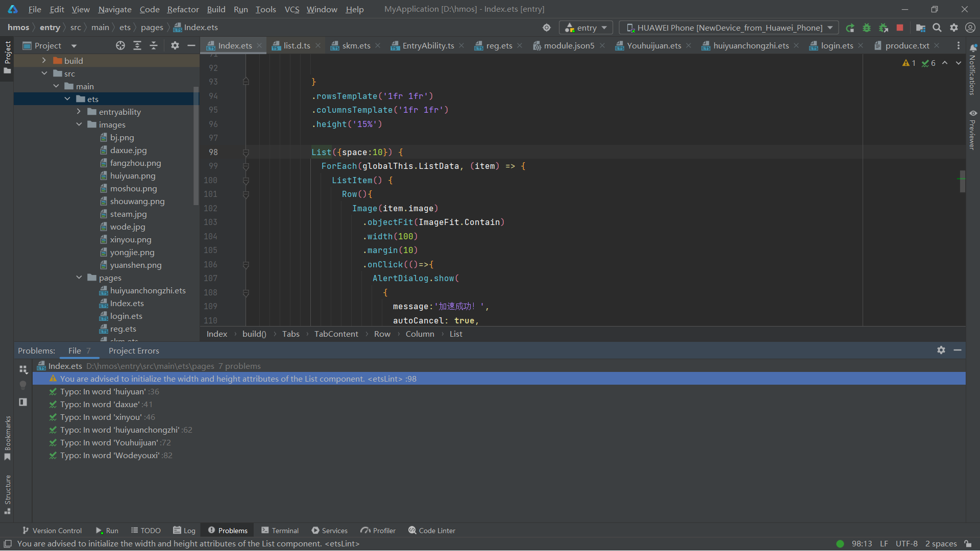Open the Terminal tool window
The width and height of the screenshot is (980, 551).
click(280, 531)
